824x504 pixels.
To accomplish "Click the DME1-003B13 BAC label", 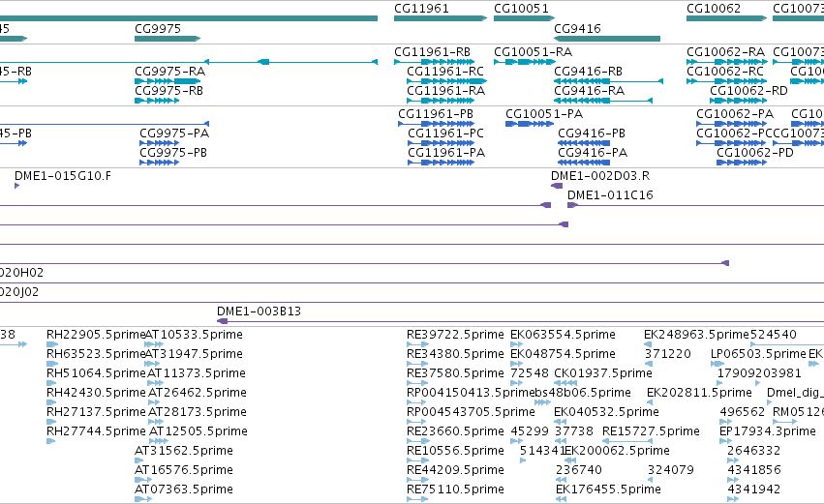I will [x=259, y=311].
